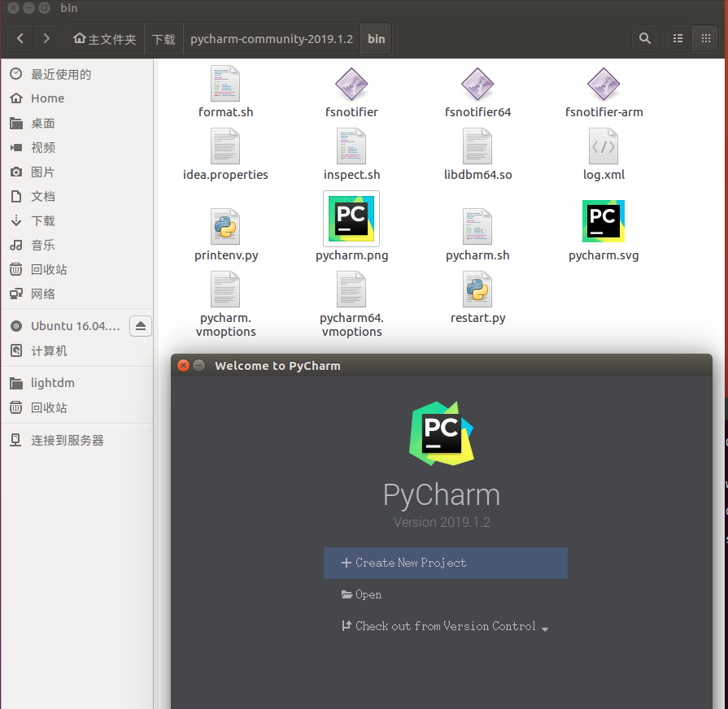
Task: Open the 主文件夹 breadcrumb
Action: [x=106, y=39]
